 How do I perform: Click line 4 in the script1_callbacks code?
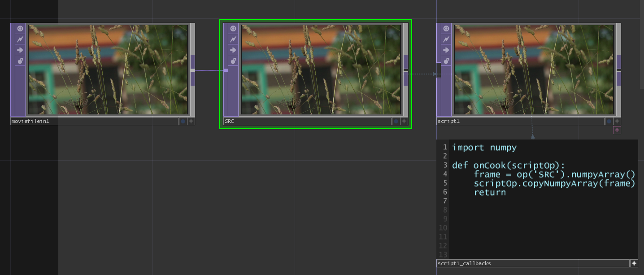pyautogui.click(x=543, y=174)
